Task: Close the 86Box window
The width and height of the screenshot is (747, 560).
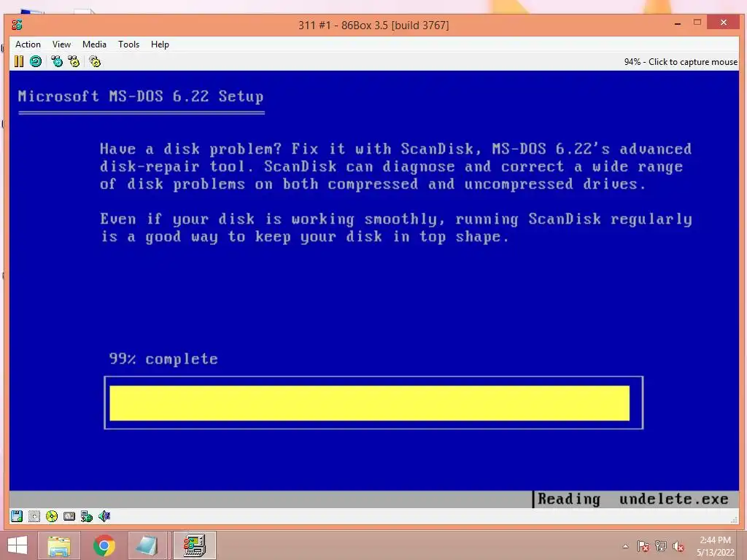Action: click(x=723, y=23)
